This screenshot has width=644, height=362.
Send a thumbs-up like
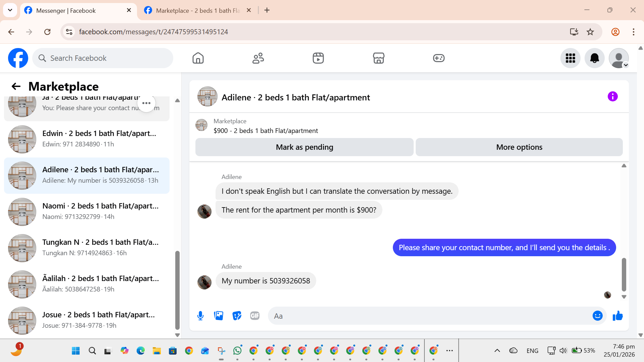pos(617,316)
